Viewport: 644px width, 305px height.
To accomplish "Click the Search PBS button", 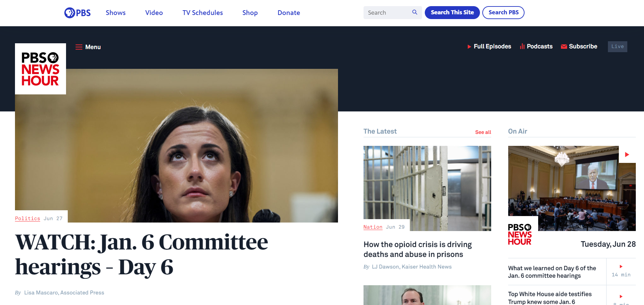I will (503, 13).
